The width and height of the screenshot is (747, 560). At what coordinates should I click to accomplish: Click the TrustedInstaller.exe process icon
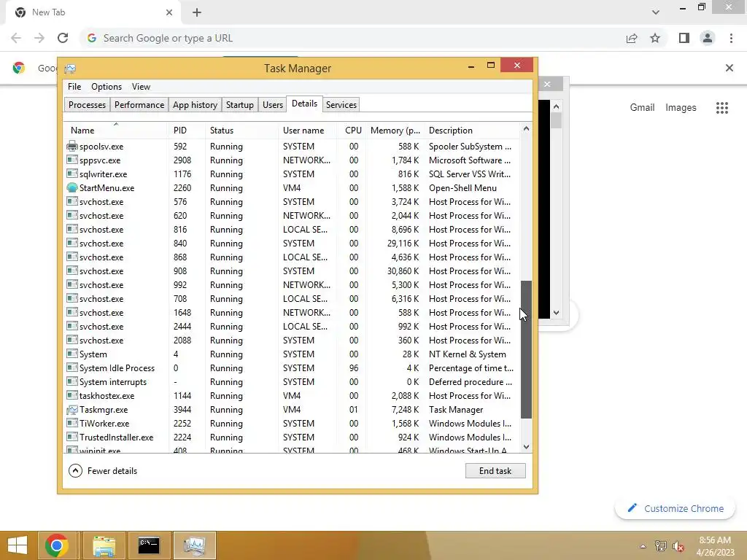[72, 437]
